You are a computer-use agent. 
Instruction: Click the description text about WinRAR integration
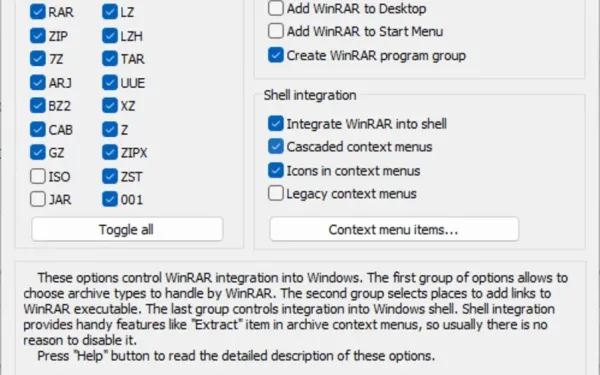295,309
